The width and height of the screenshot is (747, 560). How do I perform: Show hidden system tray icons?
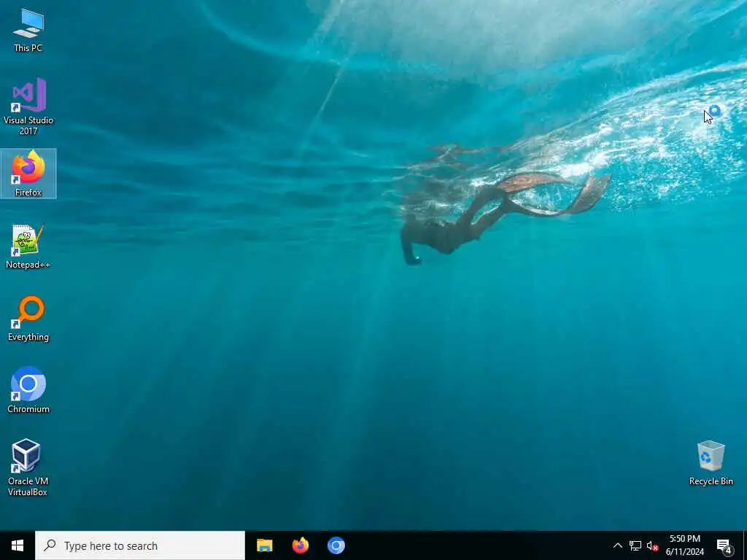click(x=617, y=545)
